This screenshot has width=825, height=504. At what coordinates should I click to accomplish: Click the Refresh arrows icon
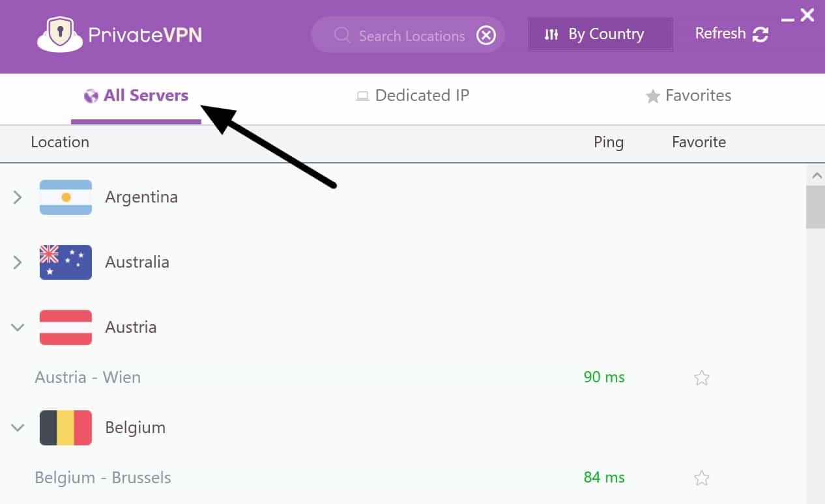760,34
